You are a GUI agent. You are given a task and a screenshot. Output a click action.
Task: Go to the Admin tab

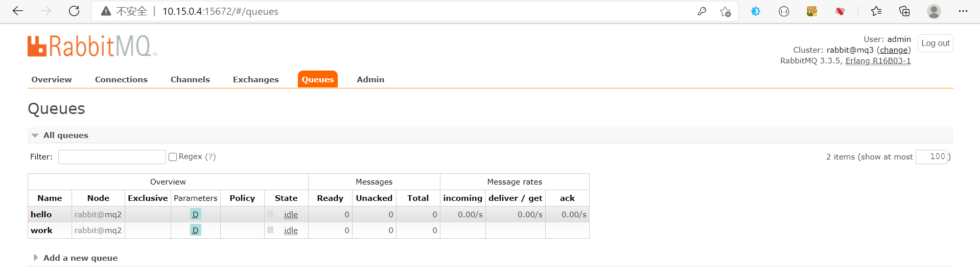click(x=370, y=80)
